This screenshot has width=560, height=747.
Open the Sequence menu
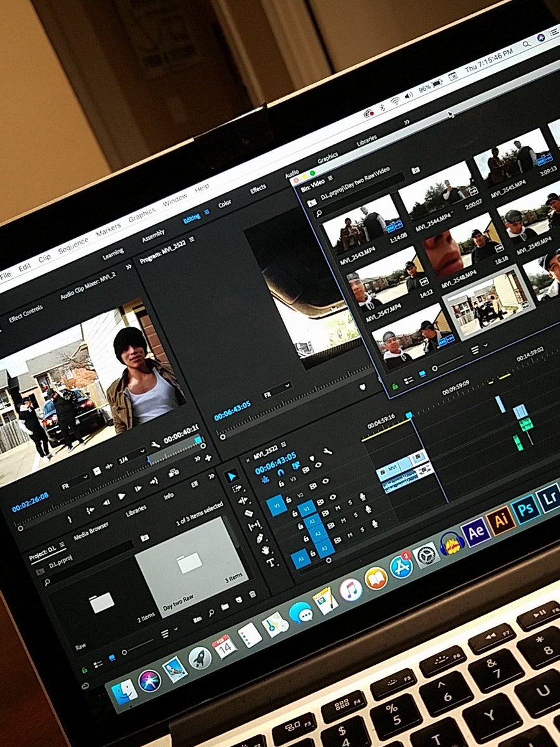click(73, 245)
